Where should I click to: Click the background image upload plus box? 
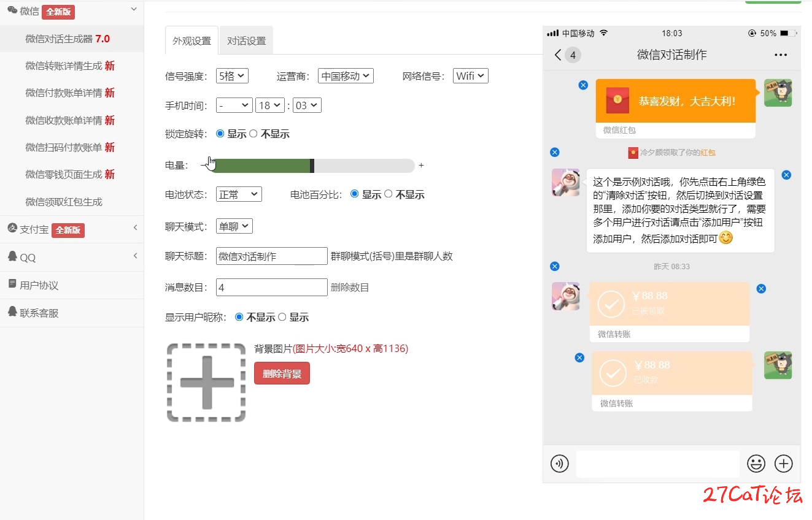(x=206, y=383)
